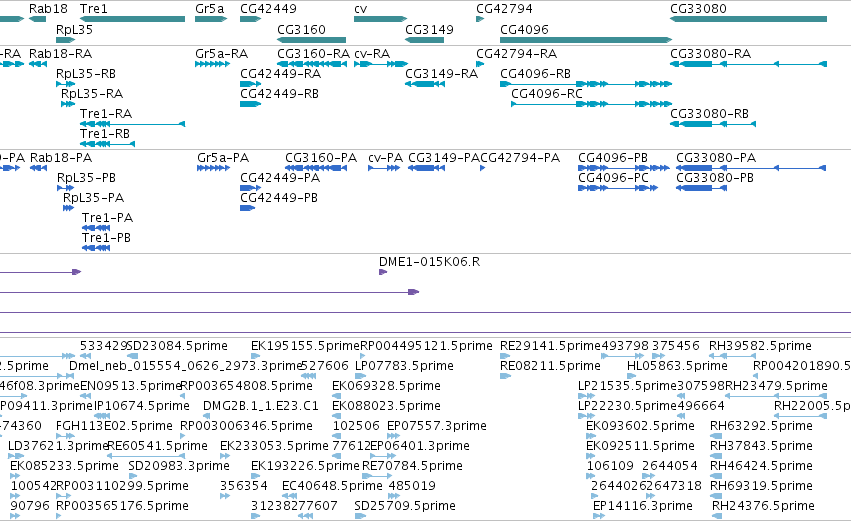This screenshot has height=521, width=851.
Task: Open the RP004495121.5prime EST label
Action: tap(427, 346)
